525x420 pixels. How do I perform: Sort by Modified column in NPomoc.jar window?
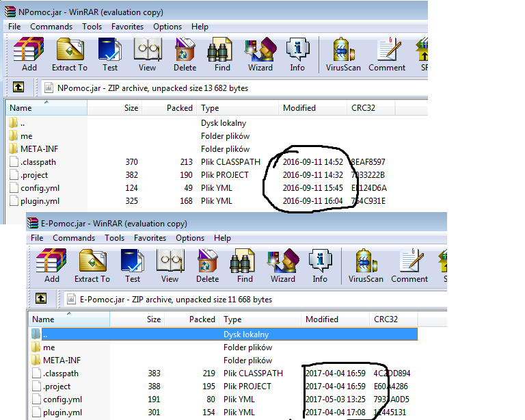click(x=312, y=108)
